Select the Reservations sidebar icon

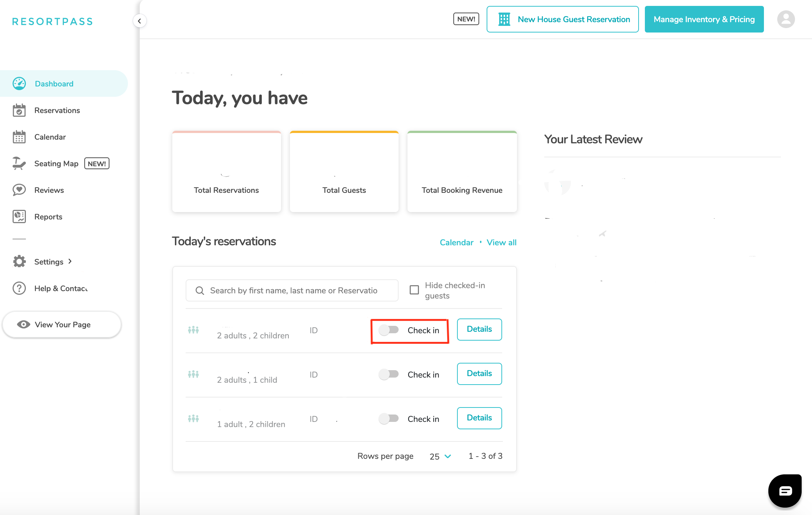[19, 110]
